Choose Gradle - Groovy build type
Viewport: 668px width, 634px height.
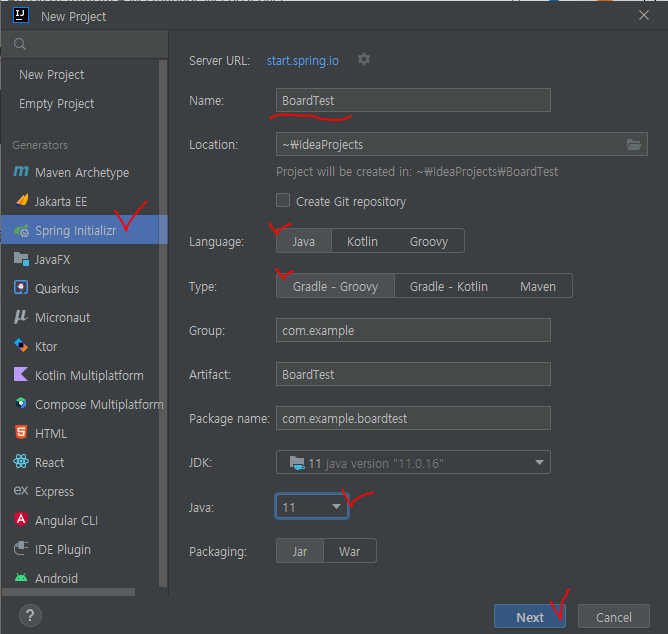[335, 286]
